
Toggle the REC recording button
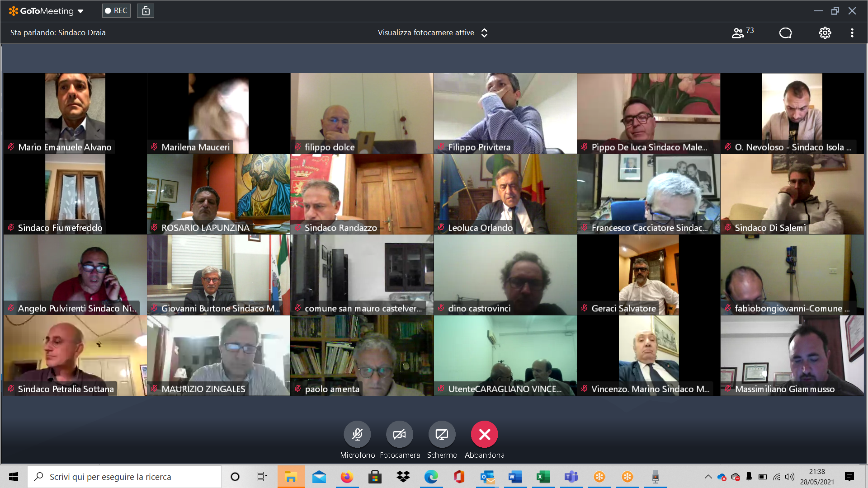click(116, 10)
